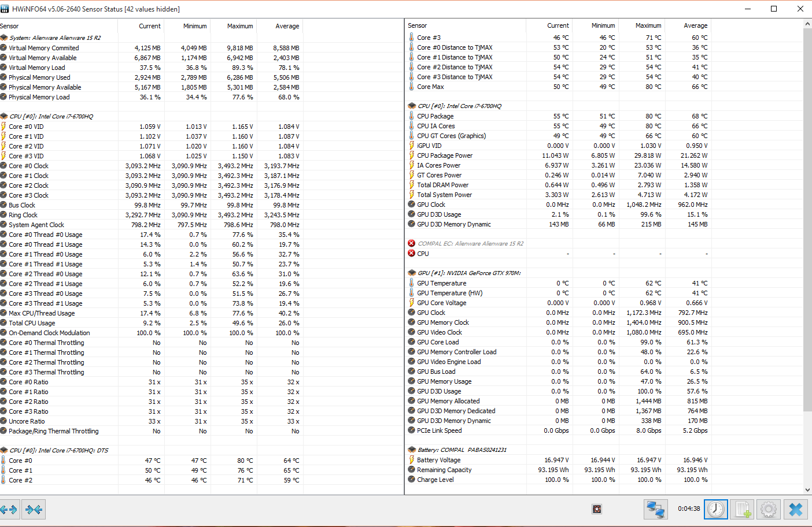The width and height of the screenshot is (812, 527).
Task: Click the red X icon beside COMPAL EC
Action: 412,243
